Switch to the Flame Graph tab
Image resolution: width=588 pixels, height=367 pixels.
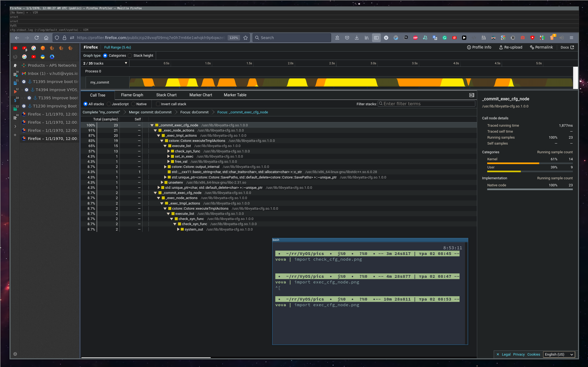[132, 95]
